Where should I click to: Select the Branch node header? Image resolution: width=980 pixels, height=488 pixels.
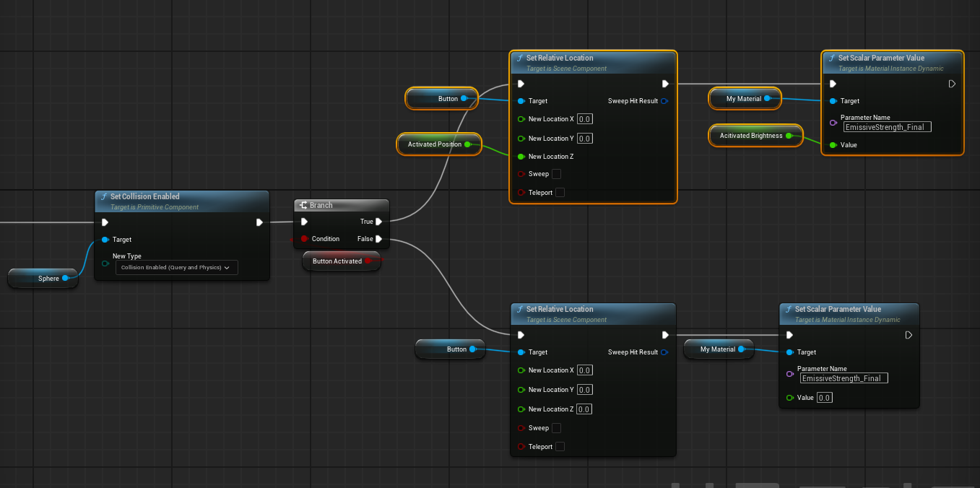point(342,205)
